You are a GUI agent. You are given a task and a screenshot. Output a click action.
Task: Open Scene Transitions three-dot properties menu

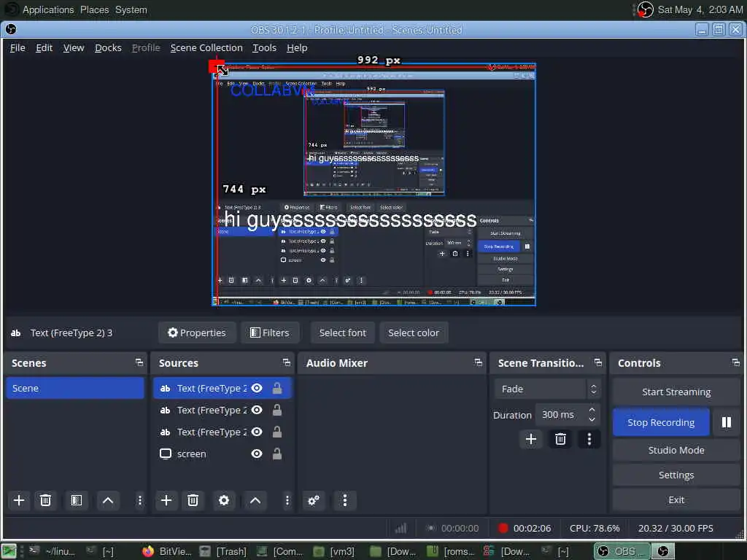589,439
